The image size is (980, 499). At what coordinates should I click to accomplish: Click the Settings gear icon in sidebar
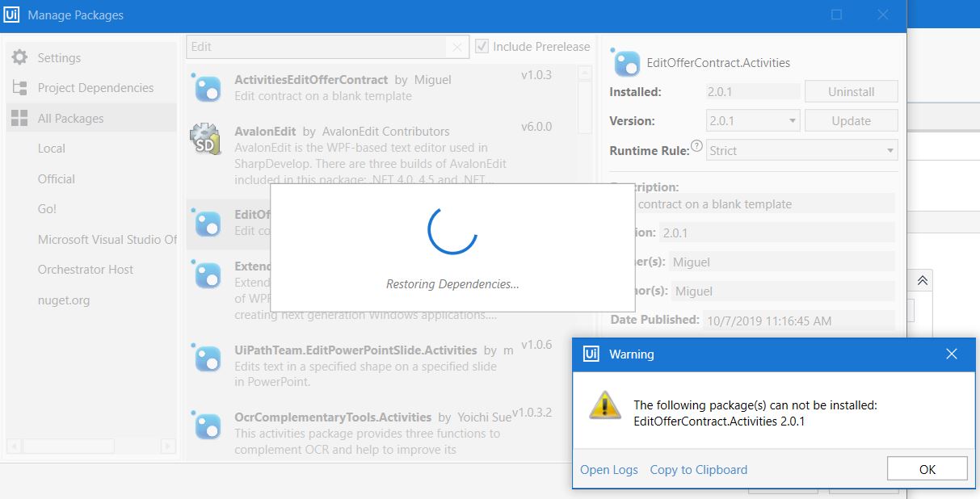[x=19, y=57]
